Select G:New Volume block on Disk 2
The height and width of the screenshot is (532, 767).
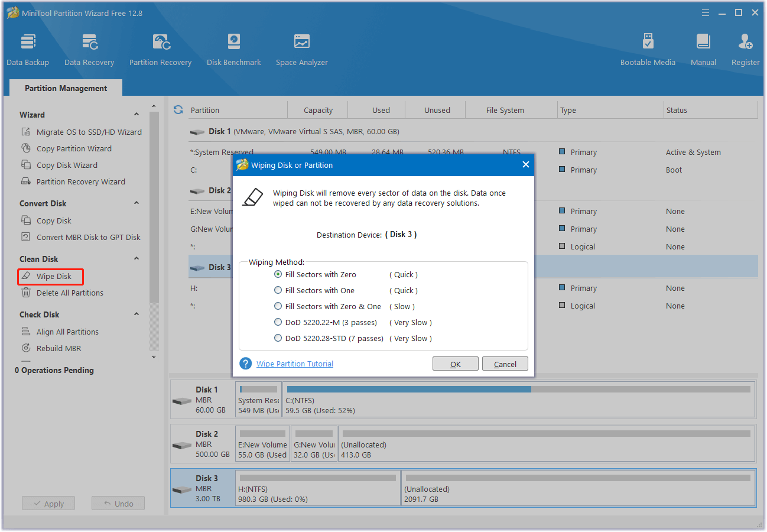pos(314,443)
